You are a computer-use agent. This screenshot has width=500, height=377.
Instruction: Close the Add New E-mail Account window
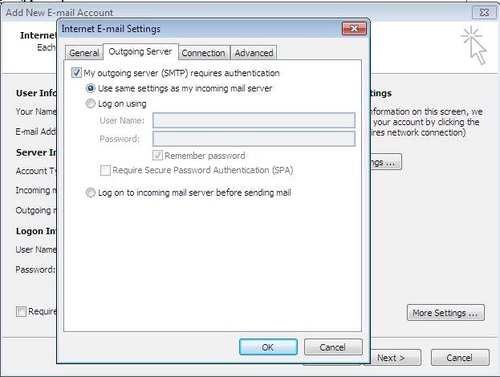click(x=484, y=13)
